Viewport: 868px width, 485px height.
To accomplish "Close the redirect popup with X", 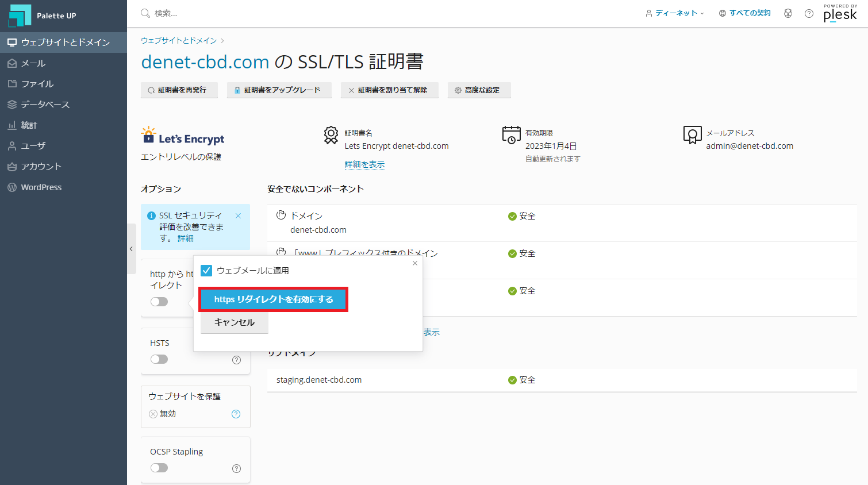I will [415, 263].
